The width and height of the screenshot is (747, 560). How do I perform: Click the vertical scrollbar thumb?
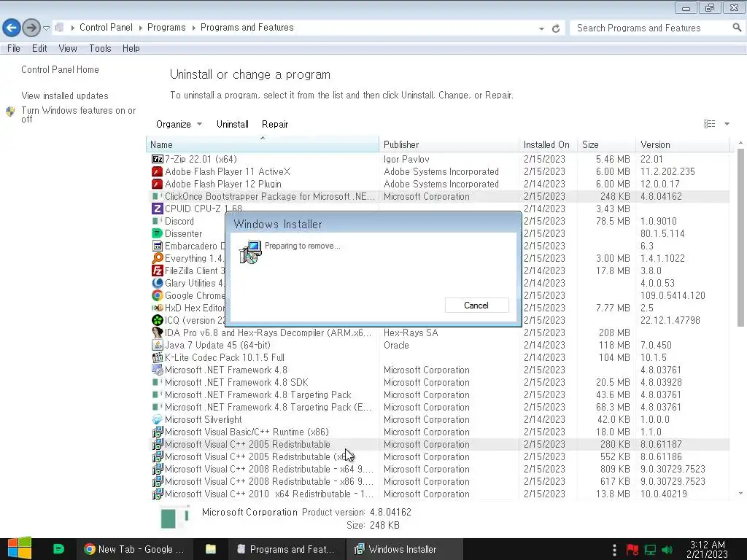coord(740,237)
